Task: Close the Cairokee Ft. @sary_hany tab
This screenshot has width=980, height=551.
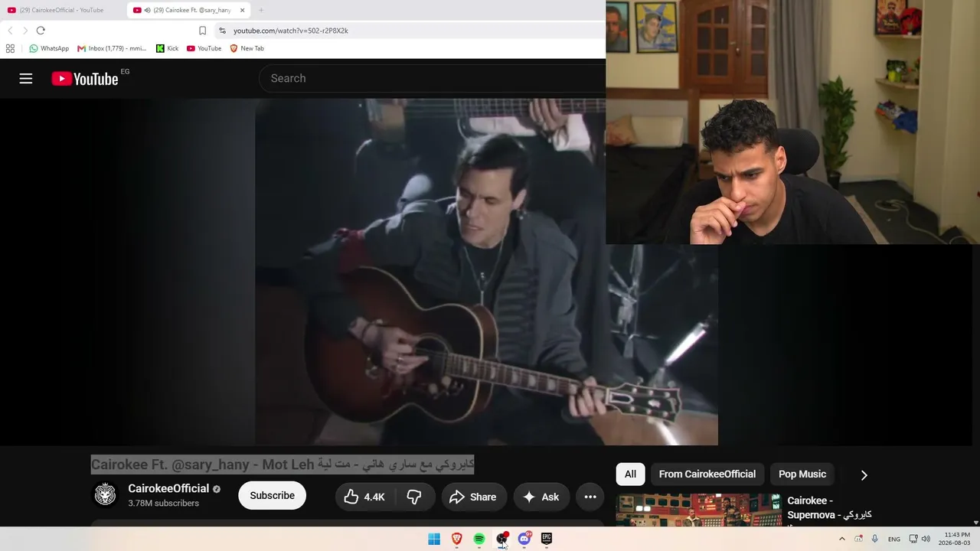Action: [242, 10]
